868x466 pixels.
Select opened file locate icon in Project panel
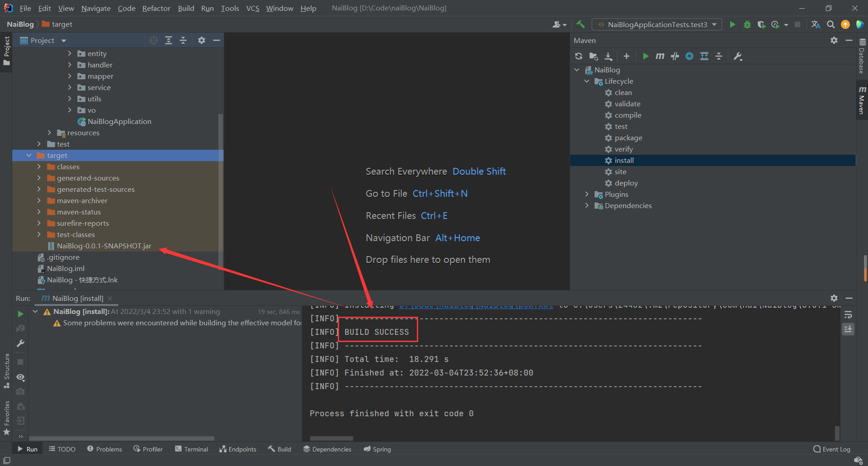[154, 40]
